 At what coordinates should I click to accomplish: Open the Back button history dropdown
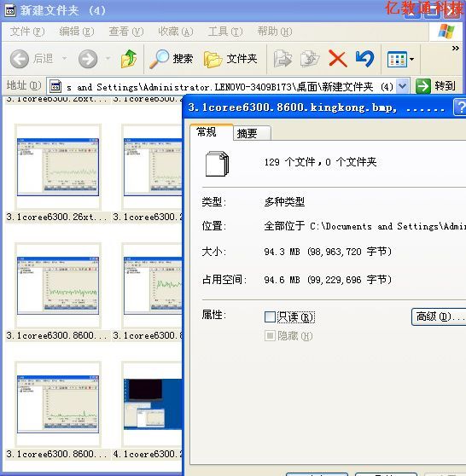pos(64,58)
